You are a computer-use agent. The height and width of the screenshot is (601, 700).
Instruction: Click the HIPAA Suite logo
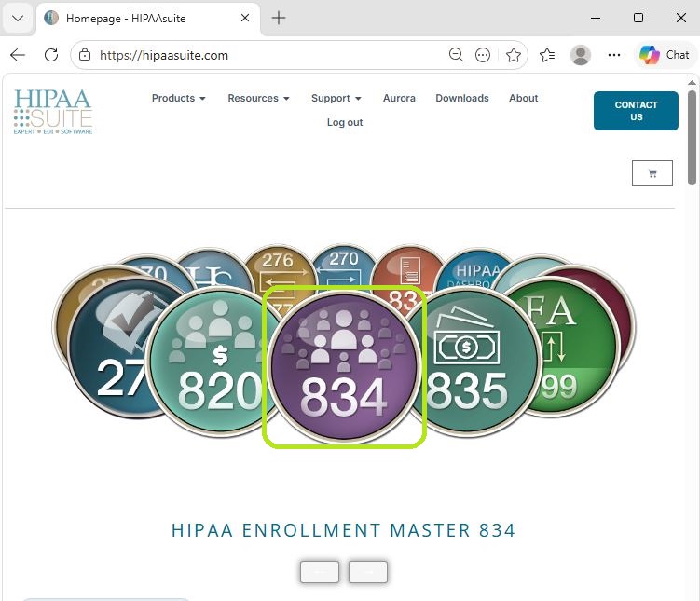tap(53, 111)
